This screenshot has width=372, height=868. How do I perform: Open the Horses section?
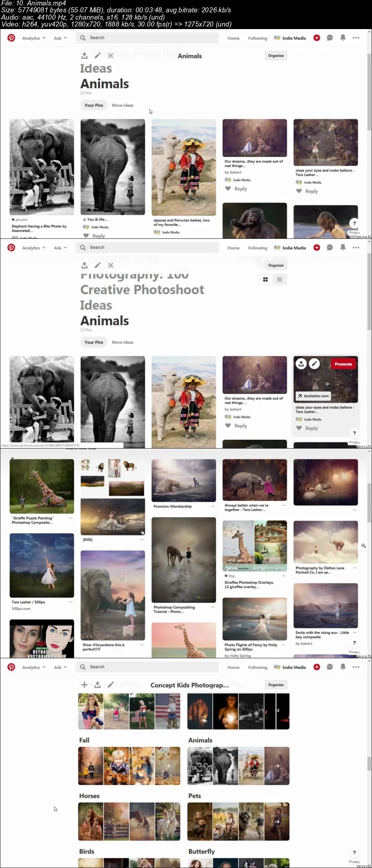tap(89, 796)
